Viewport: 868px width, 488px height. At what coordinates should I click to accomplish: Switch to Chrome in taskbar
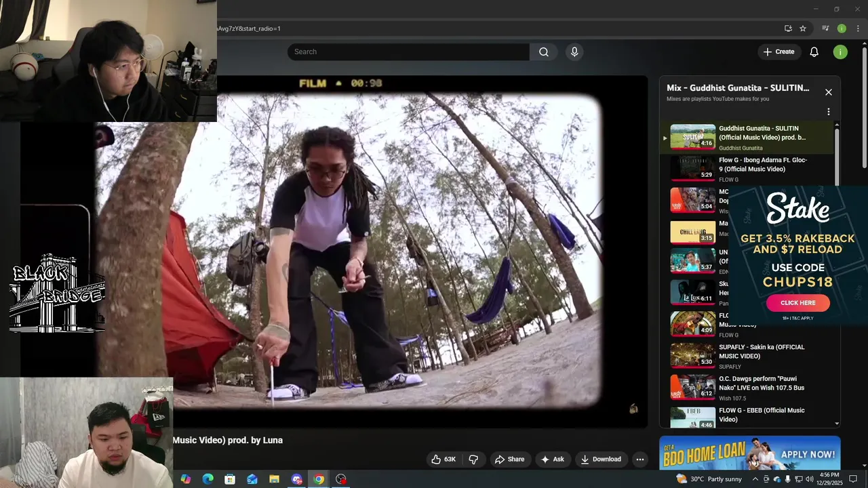click(x=319, y=479)
